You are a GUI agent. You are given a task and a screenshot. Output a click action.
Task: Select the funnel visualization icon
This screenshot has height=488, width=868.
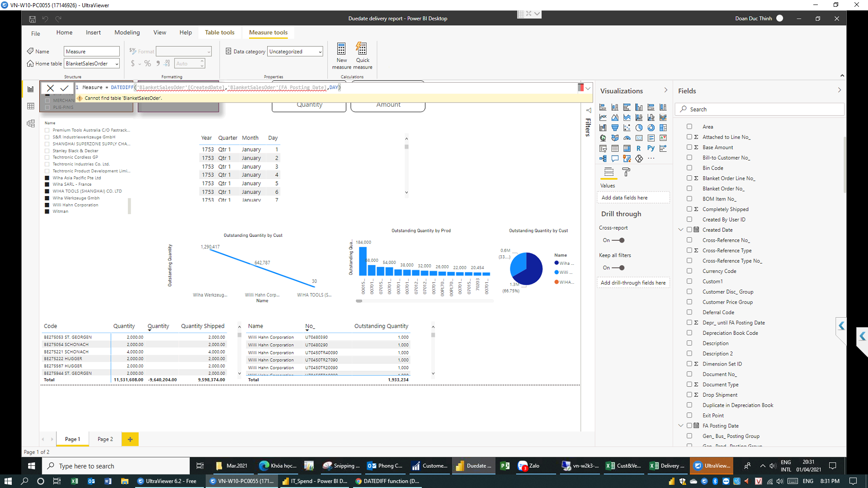pos(615,128)
